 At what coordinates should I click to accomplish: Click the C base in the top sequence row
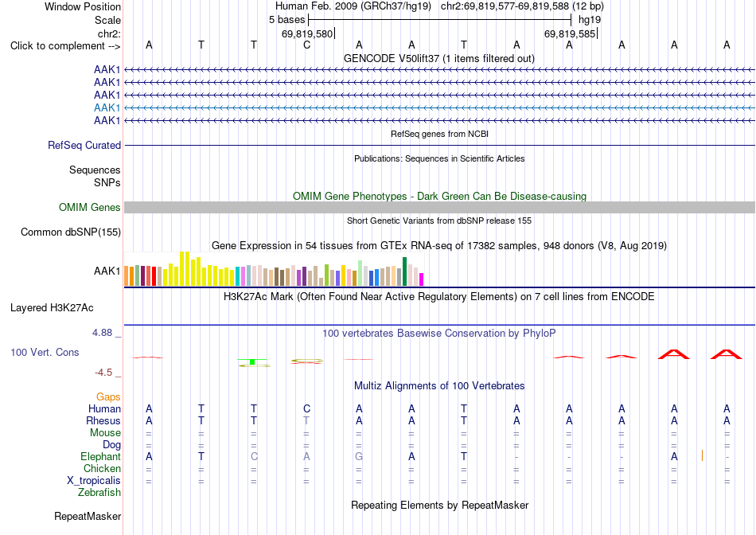pos(306,45)
